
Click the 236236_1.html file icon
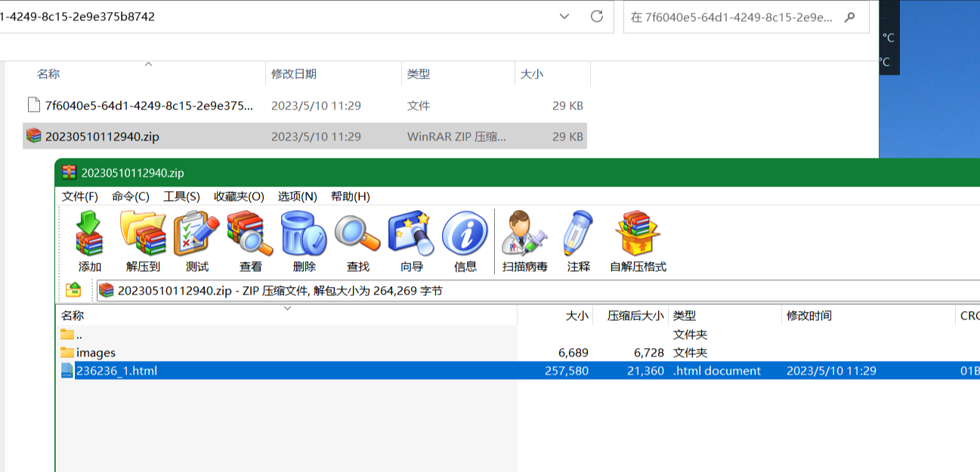[x=67, y=371]
